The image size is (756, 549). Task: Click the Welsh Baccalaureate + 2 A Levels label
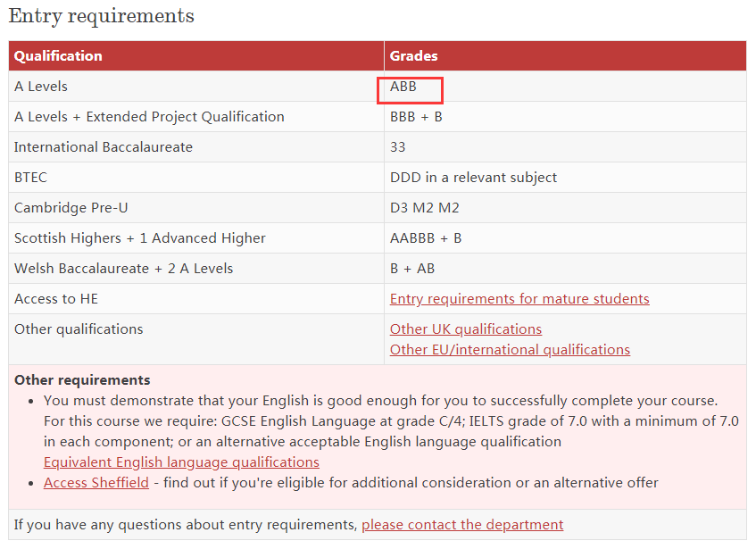(123, 269)
